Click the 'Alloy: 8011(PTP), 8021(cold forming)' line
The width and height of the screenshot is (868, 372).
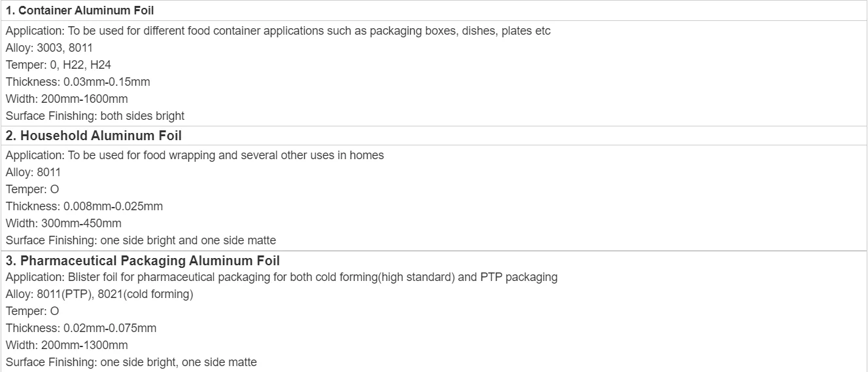click(99, 294)
